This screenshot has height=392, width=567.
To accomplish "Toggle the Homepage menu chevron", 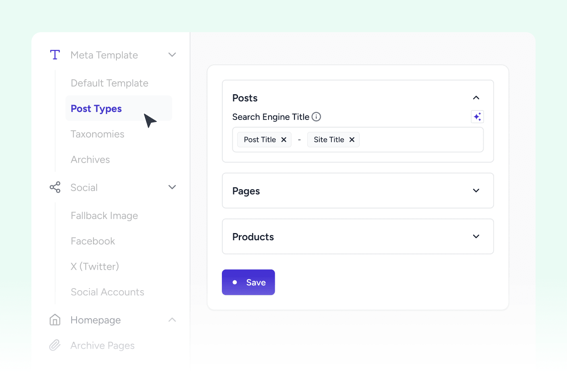I will tap(172, 320).
